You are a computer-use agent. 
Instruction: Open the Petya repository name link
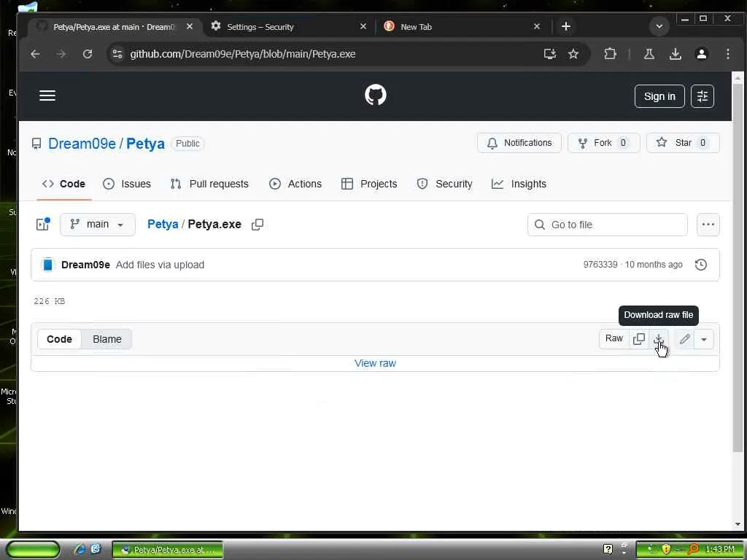[145, 144]
